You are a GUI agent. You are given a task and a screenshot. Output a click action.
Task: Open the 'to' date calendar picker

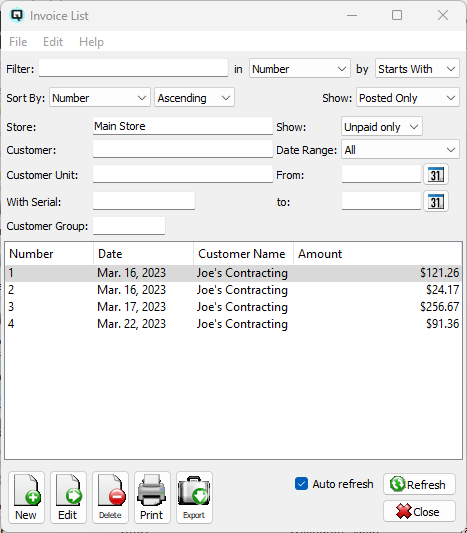click(436, 202)
